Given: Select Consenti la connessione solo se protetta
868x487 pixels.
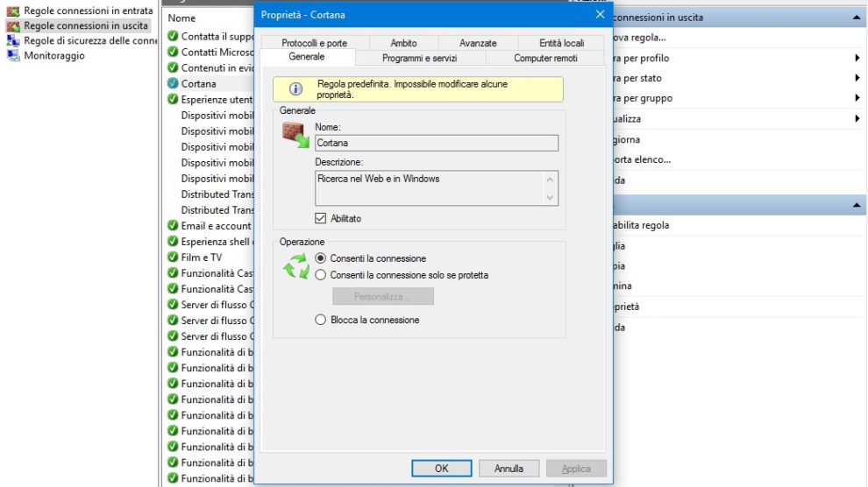Looking at the screenshot, I should click(321, 275).
